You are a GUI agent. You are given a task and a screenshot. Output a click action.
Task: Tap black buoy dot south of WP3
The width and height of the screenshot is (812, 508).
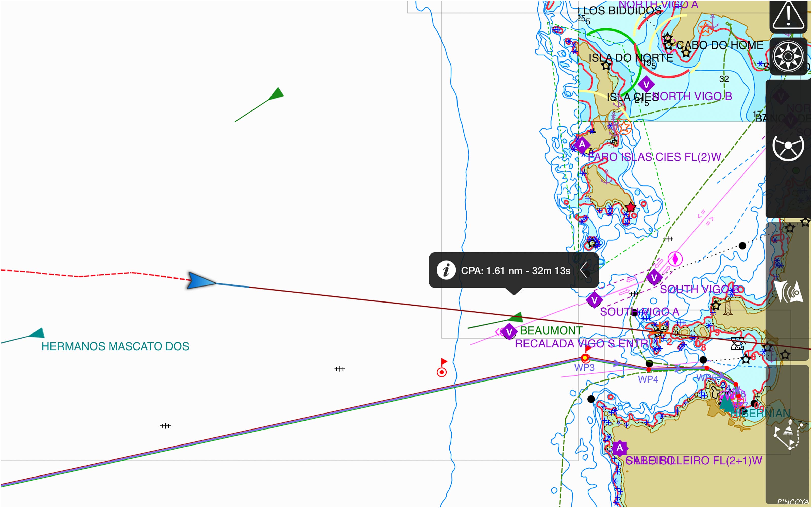pyautogui.click(x=591, y=399)
